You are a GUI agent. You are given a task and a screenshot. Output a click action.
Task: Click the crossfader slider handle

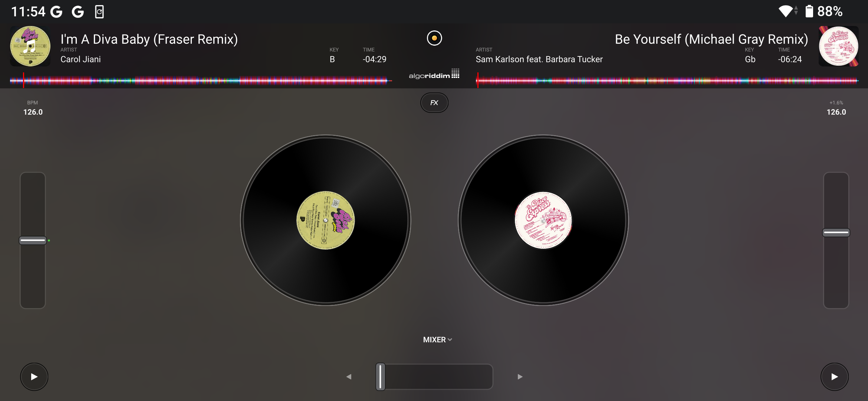point(381,377)
